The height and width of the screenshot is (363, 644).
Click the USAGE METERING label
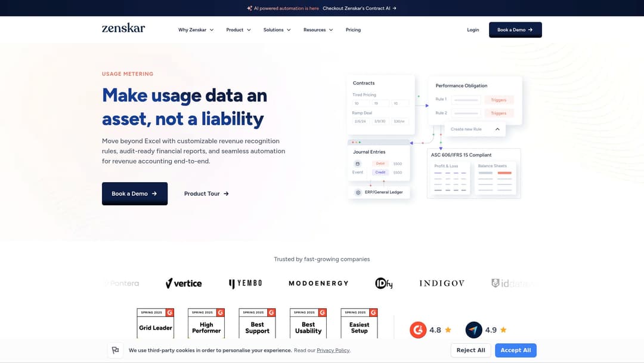(128, 74)
